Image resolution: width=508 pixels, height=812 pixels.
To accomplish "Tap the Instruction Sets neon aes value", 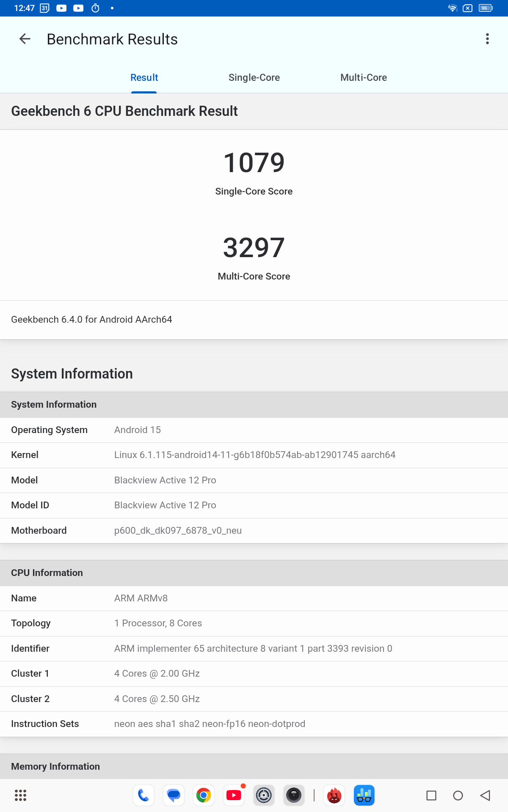I will click(x=210, y=724).
